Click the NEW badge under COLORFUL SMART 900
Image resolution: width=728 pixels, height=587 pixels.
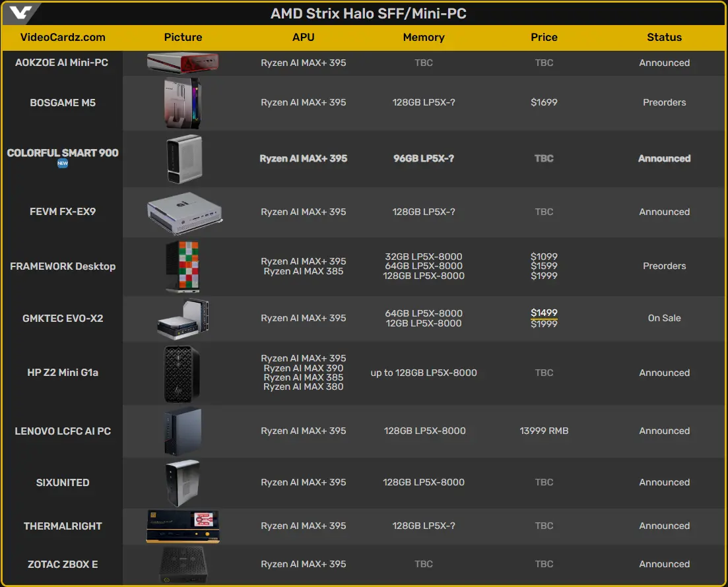coord(63,164)
